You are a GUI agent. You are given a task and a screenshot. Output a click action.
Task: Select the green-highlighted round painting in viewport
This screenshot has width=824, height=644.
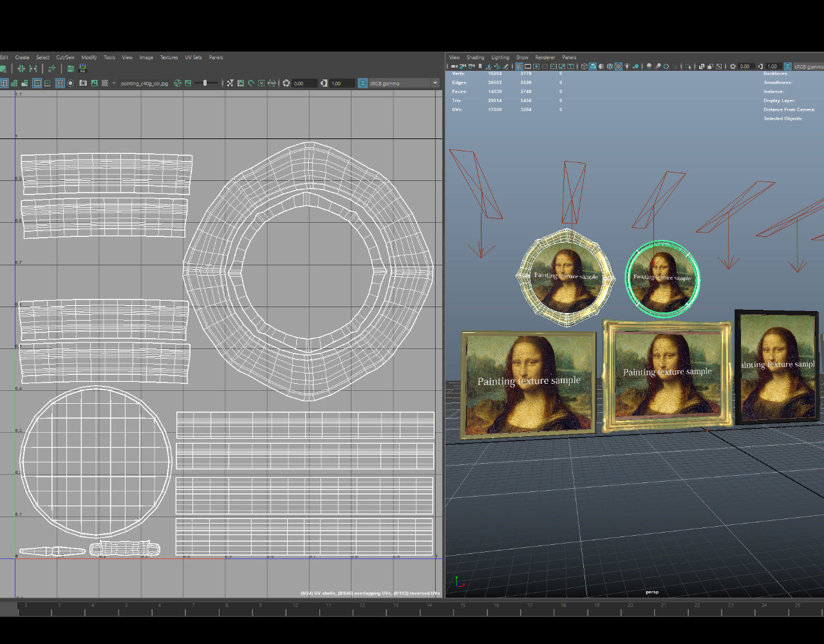(662, 278)
